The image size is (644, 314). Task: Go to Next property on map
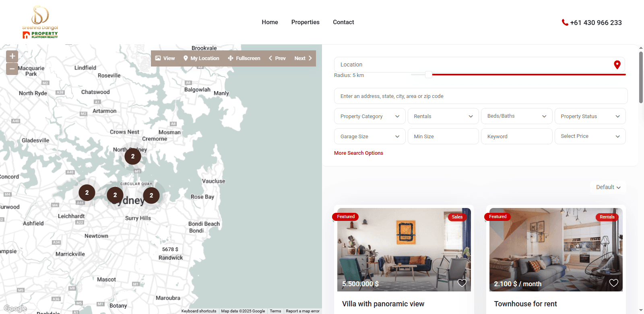click(303, 58)
